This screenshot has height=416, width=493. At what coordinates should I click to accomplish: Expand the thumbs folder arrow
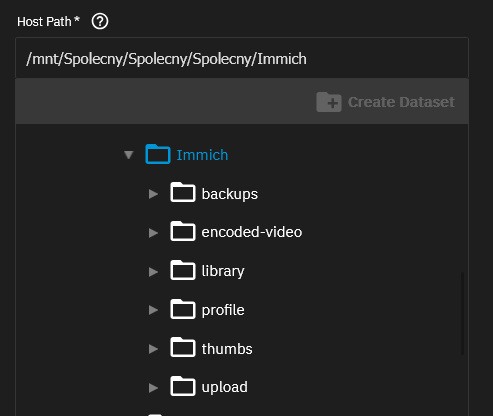(x=153, y=349)
